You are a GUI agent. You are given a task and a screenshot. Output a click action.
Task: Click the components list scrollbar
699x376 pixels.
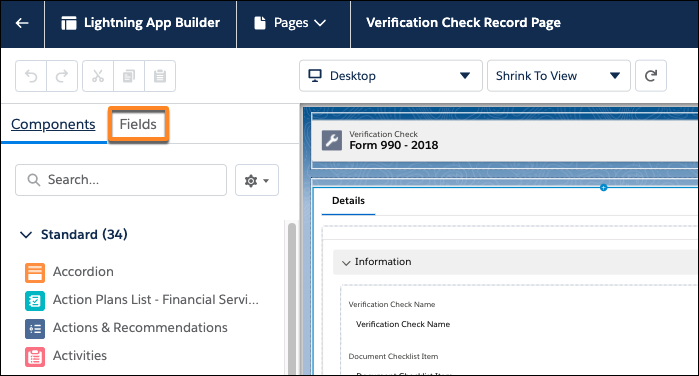click(292, 298)
